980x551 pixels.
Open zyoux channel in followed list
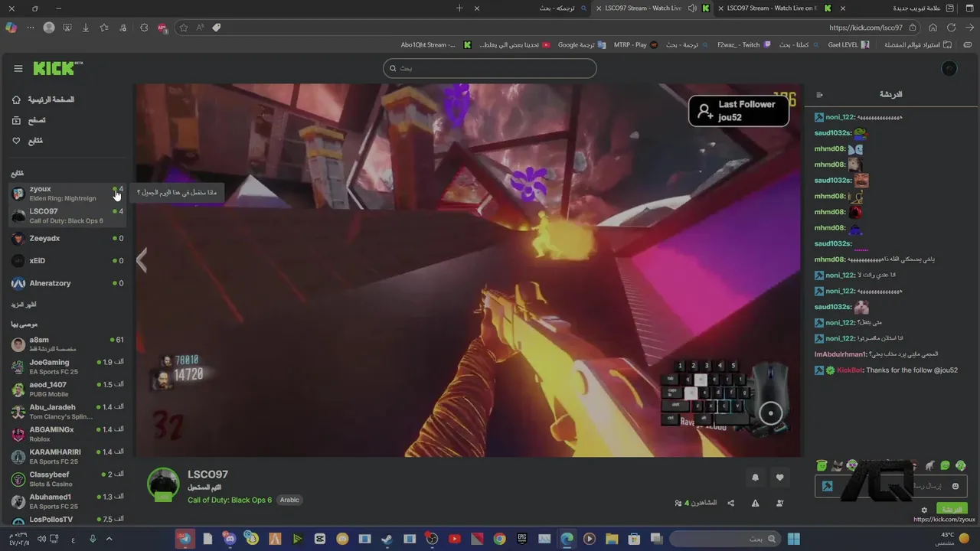(x=67, y=193)
